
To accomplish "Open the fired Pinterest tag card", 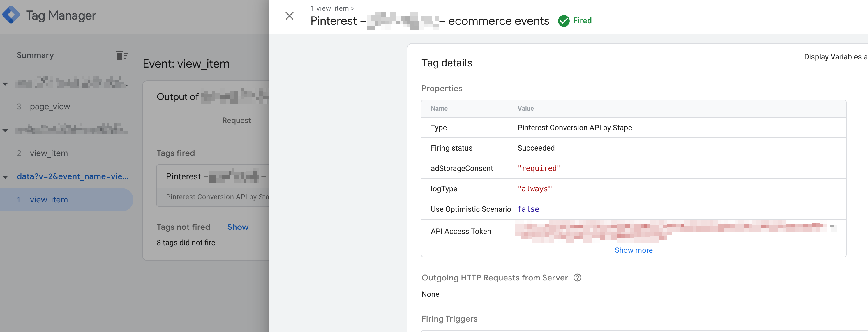I will [x=213, y=186].
